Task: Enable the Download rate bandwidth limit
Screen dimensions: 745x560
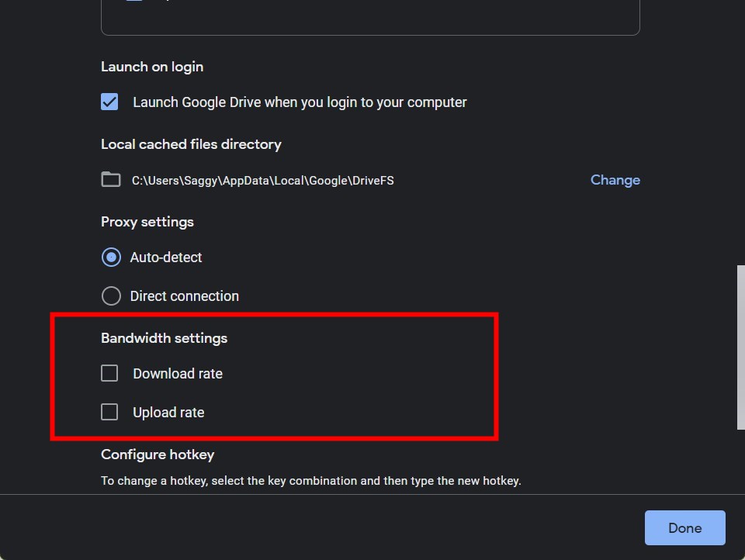Action: pyautogui.click(x=109, y=373)
